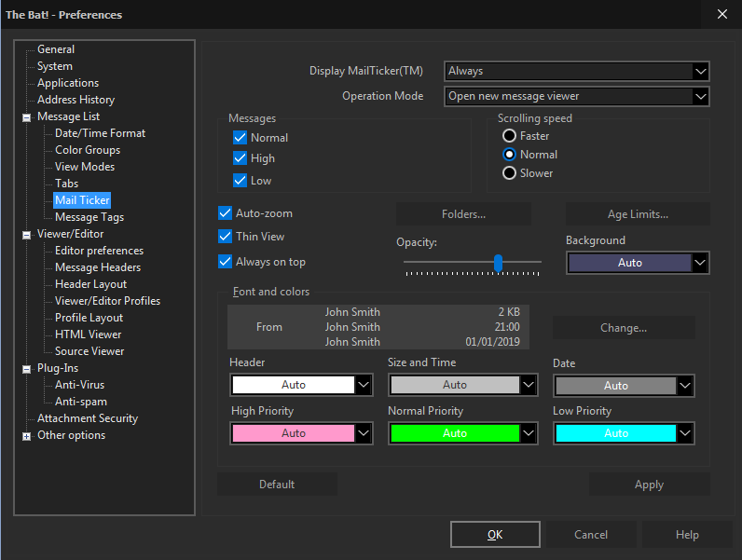This screenshot has height=560, width=742.
Task: Click the pink High Priority color swatch
Action: click(x=294, y=432)
